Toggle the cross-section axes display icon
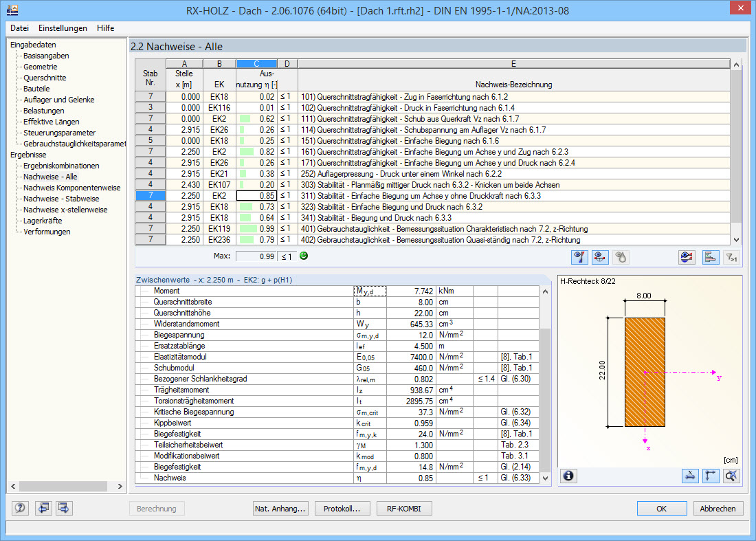756x541 pixels. (x=711, y=476)
